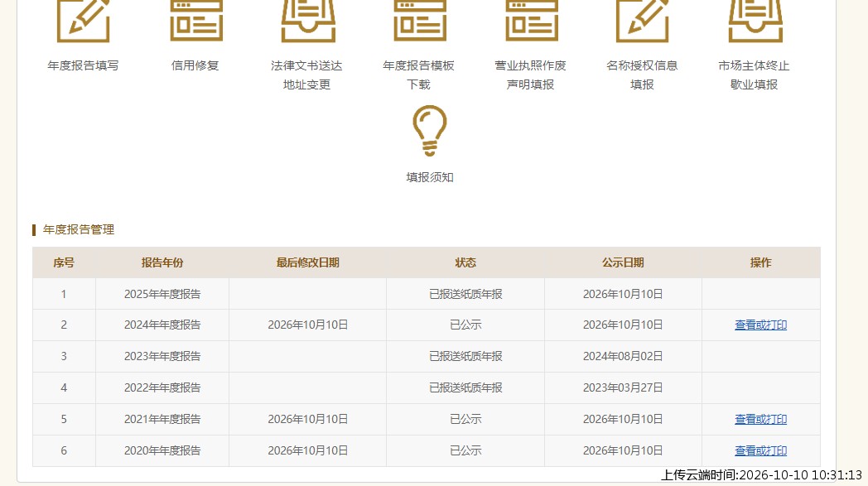868x486 pixels.
Task: Select the 2022年年度报告 cell
Action: click(162, 388)
